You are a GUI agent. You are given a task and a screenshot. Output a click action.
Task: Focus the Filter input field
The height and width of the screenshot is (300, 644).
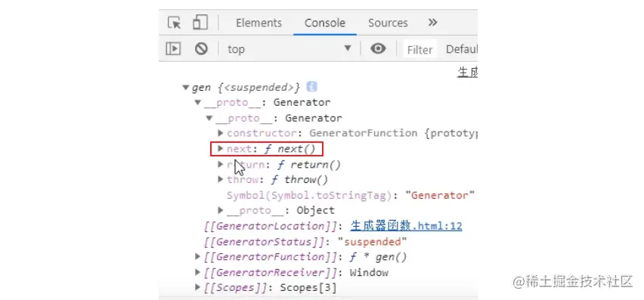click(x=420, y=50)
